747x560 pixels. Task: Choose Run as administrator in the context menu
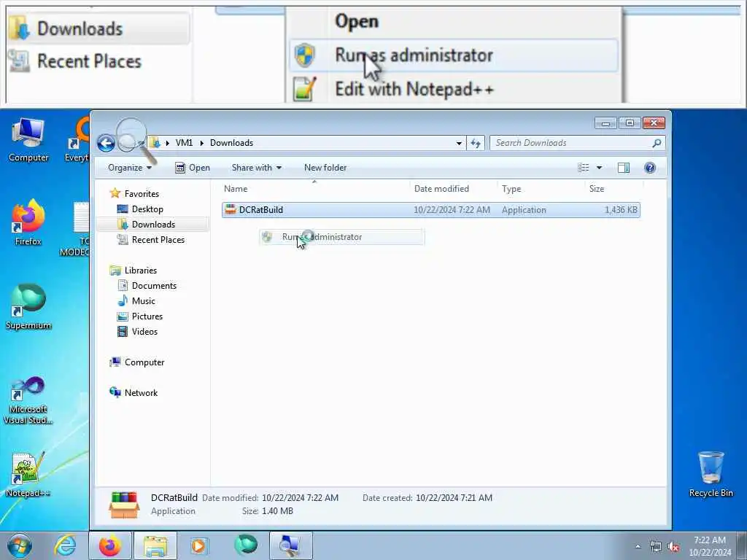[341, 237]
